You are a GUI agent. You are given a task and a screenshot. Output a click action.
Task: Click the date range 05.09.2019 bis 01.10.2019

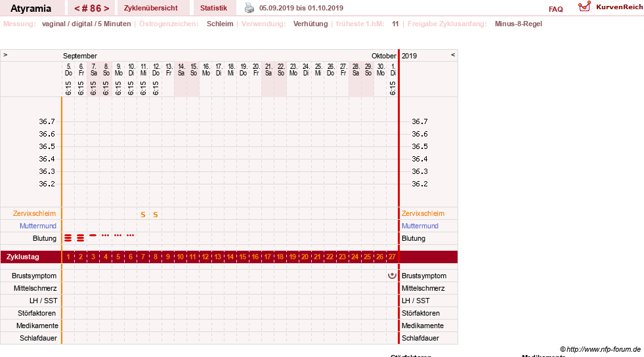[301, 8]
